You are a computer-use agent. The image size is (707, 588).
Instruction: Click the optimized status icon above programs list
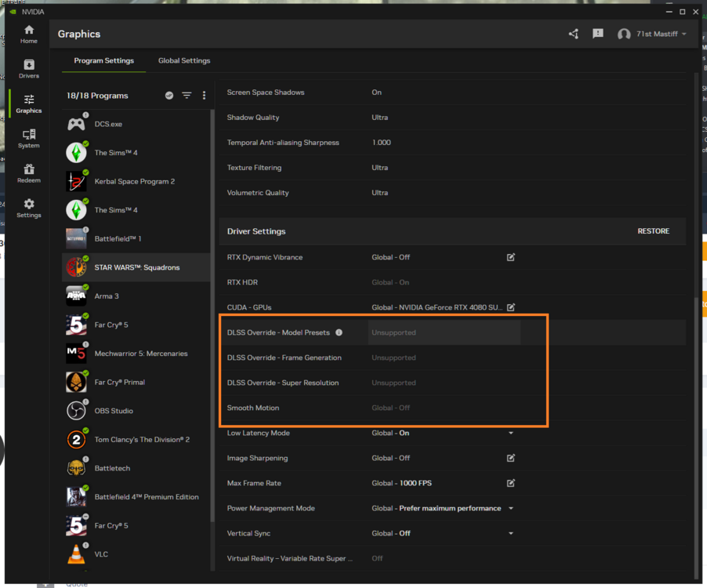169,95
